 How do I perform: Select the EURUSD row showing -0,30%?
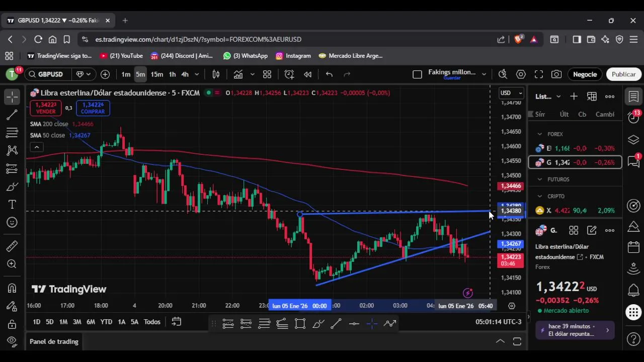[x=575, y=148]
